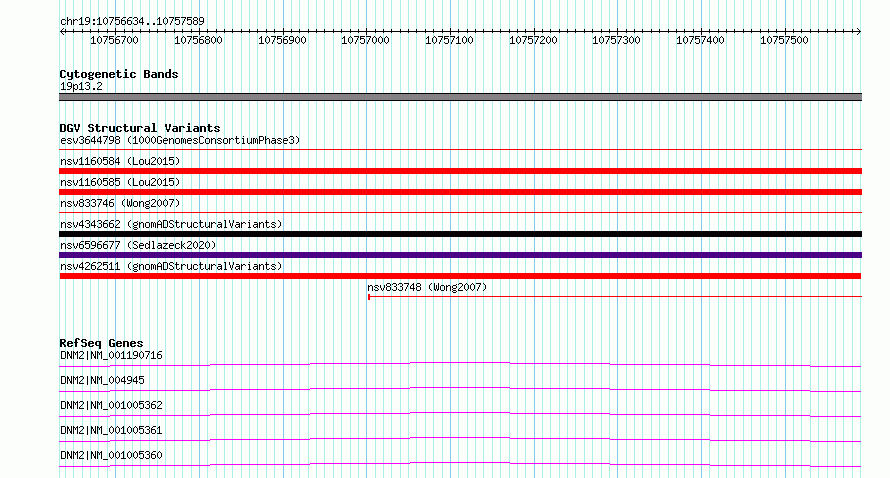Image resolution: width=890 pixels, height=478 pixels.
Task: Open variant nsv1160585 (Lou2015) label
Action: pyautogui.click(x=120, y=182)
